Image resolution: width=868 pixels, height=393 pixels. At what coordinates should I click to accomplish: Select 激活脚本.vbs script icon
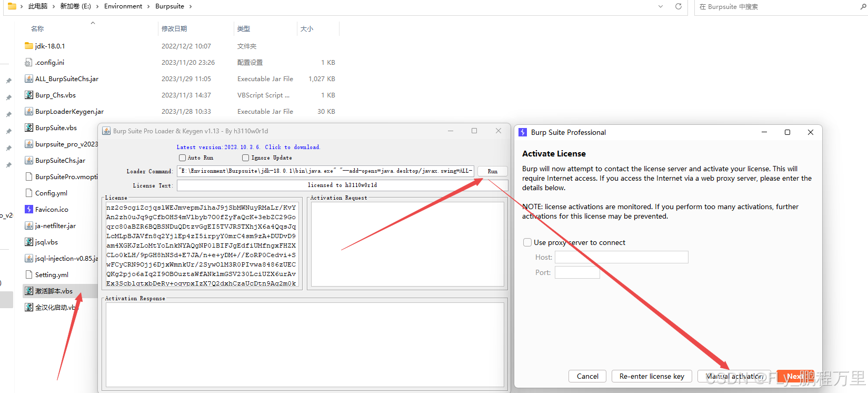(29, 291)
